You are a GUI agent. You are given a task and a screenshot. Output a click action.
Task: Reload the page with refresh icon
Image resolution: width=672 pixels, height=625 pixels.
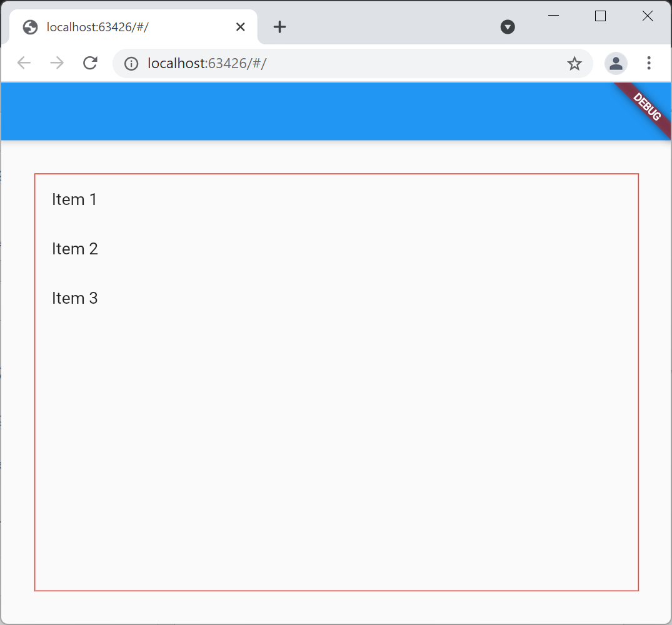coord(90,63)
